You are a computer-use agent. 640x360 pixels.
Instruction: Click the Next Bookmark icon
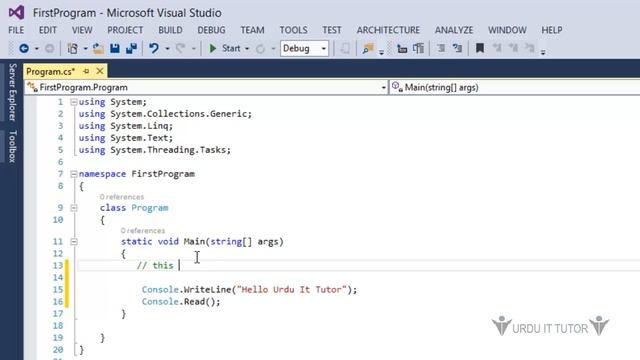click(x=513, y=49)
